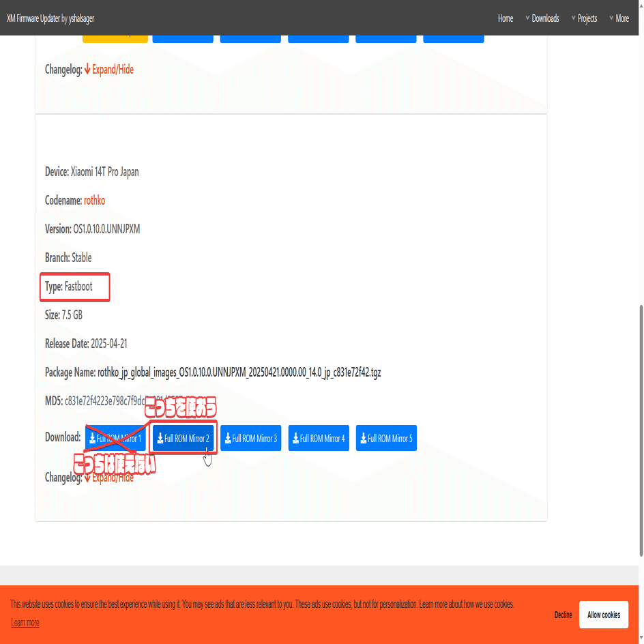Image resolution: width=644 pixels, height=644 pixels.
Task: Open the Projects dropdown menu
Action: coord(584,18)
